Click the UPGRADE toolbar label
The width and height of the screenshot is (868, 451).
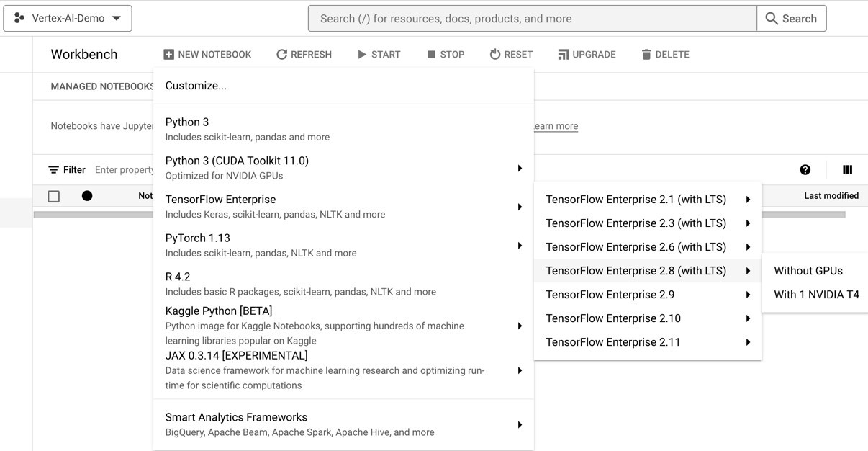(594, 55)
